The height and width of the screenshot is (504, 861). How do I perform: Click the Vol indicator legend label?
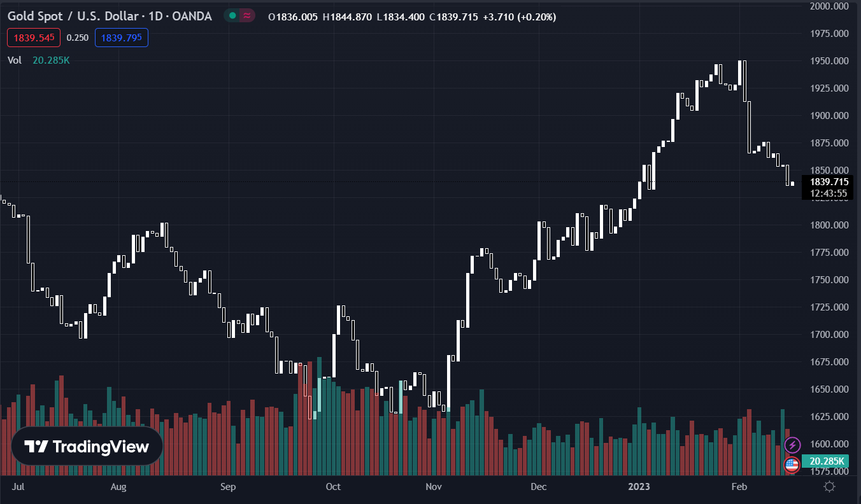(x=15, y=60)
